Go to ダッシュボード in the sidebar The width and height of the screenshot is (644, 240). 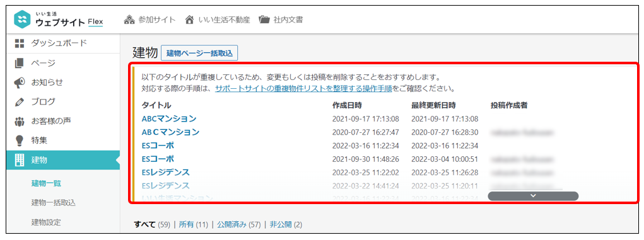coord(60,43)
